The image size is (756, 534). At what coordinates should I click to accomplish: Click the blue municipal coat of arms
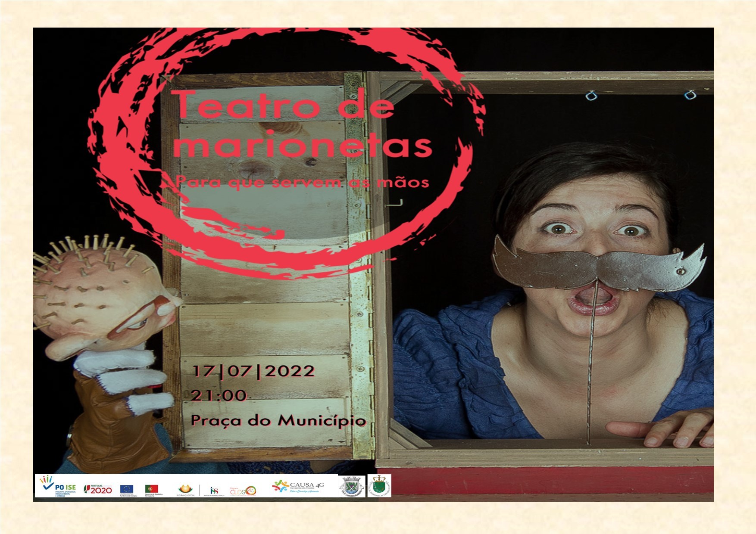(x=351, y=486)
